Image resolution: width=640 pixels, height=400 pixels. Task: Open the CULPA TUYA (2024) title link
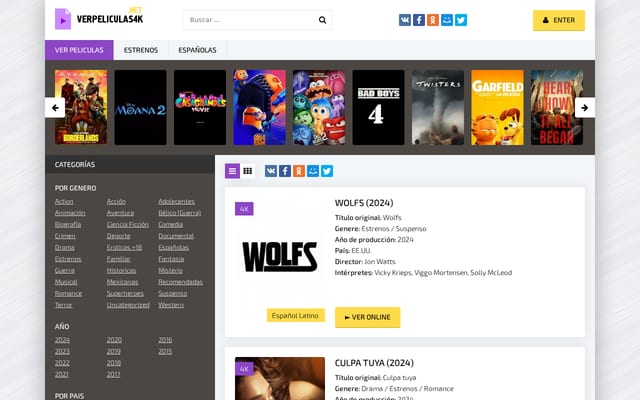[x=374, y=363]
